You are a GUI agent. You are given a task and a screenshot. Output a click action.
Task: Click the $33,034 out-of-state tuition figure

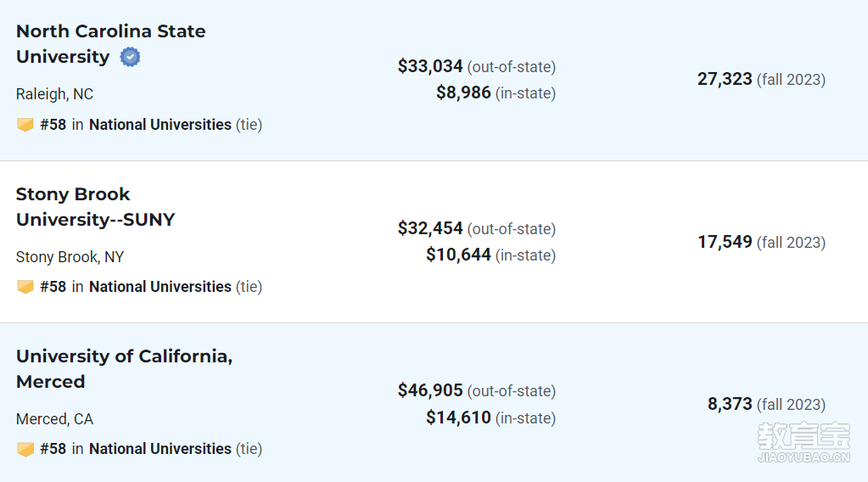click(x=430, y=66)
